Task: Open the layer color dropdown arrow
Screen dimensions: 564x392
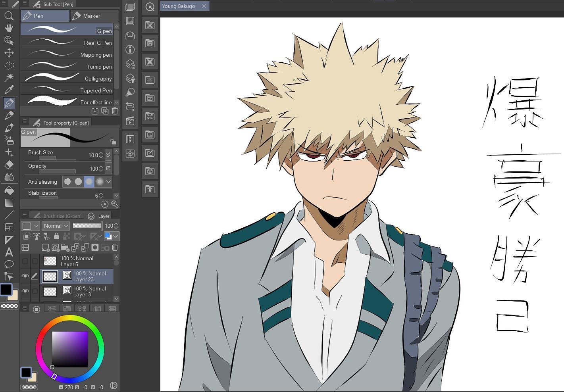Action: [115, 236]
